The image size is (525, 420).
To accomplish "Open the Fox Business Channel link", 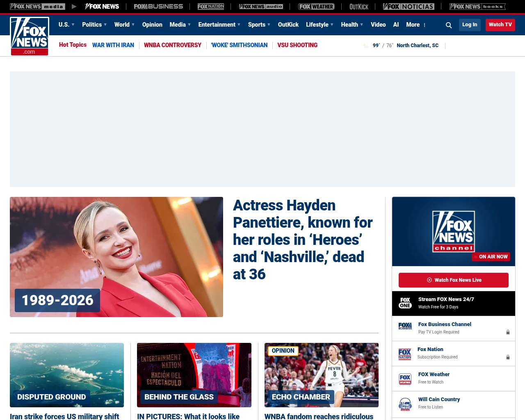I will pyautogui.click(x=445, y=324).
